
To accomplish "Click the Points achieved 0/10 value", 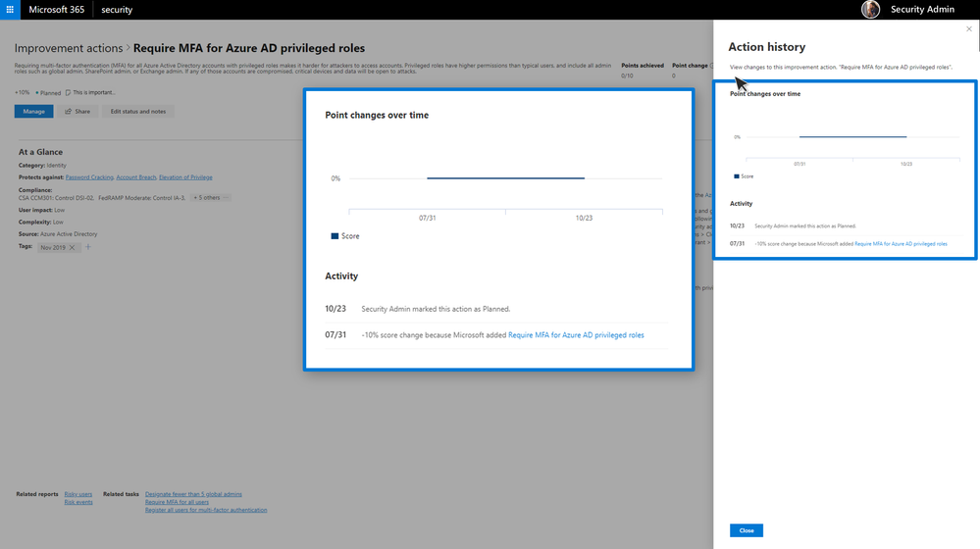I will pyautogui.click(x=627, y=76).
